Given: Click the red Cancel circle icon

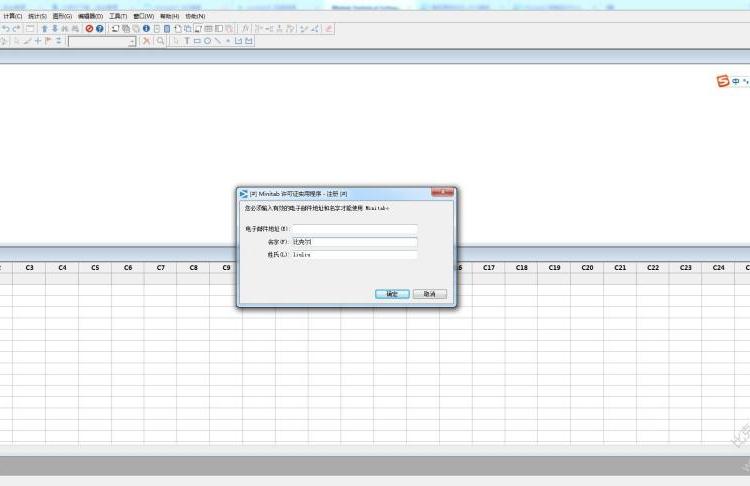Looking at the screenshot, I should tap(89, 29).
